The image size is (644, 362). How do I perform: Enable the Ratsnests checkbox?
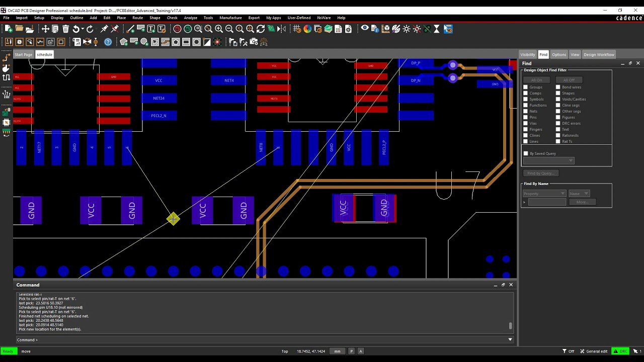click(x=558, y=135)
